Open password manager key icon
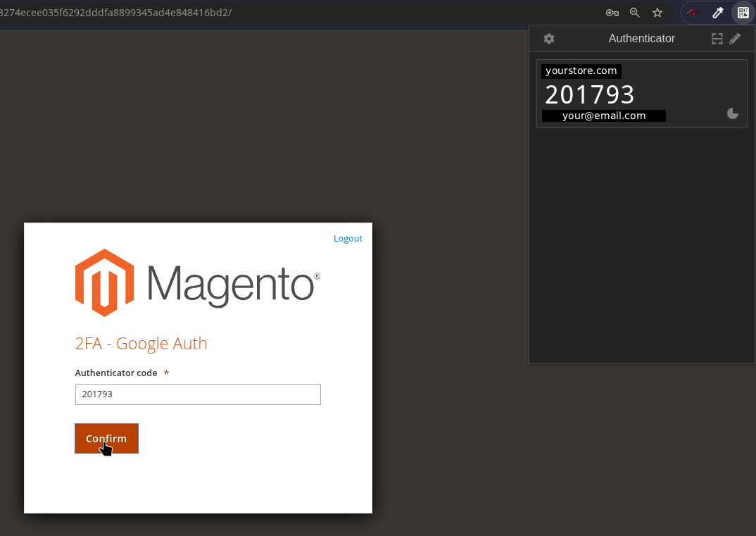Image resolution: width=756 pixels, height=536 pixels. [612, 13]
